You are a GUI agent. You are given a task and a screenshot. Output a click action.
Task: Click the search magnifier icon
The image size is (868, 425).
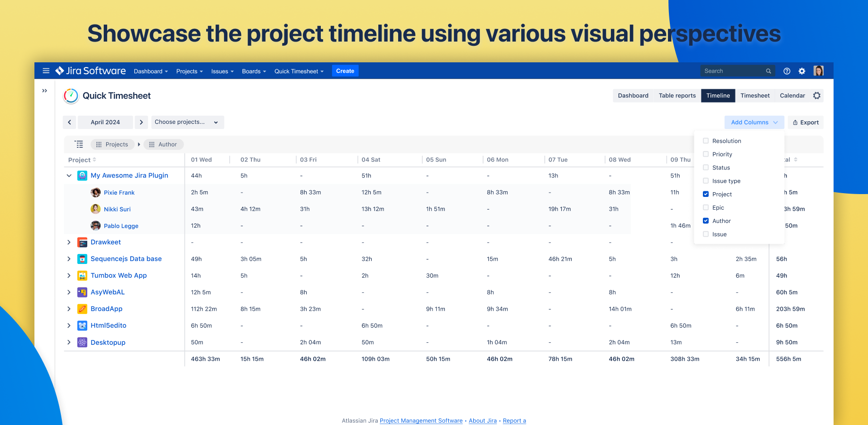(x=768, y=71)
